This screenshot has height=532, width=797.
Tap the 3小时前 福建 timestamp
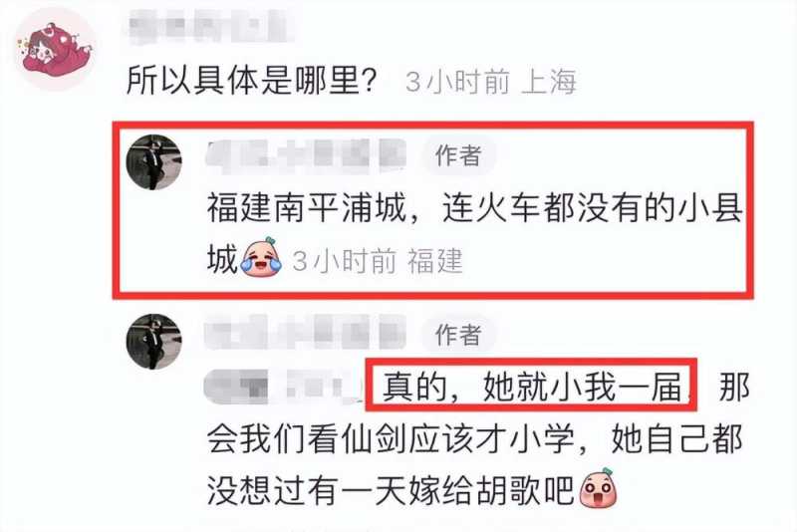[378, 261]
